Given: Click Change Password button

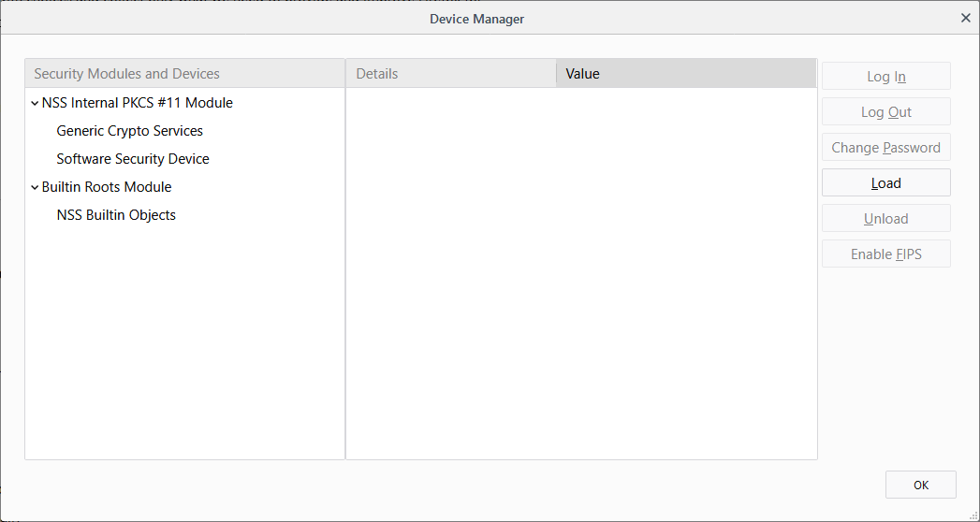Looking at the screenshot, I should [885, 148].
